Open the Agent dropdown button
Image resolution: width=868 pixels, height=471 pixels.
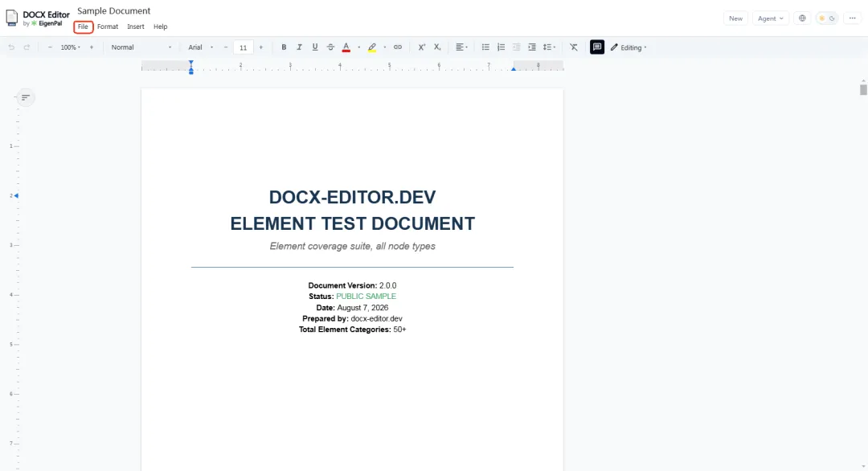[x=771, y=18]
